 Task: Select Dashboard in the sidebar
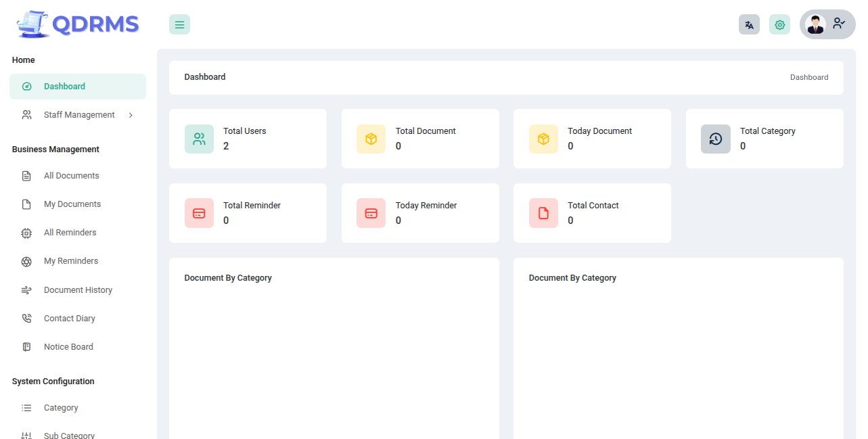(x=64, y=87)
